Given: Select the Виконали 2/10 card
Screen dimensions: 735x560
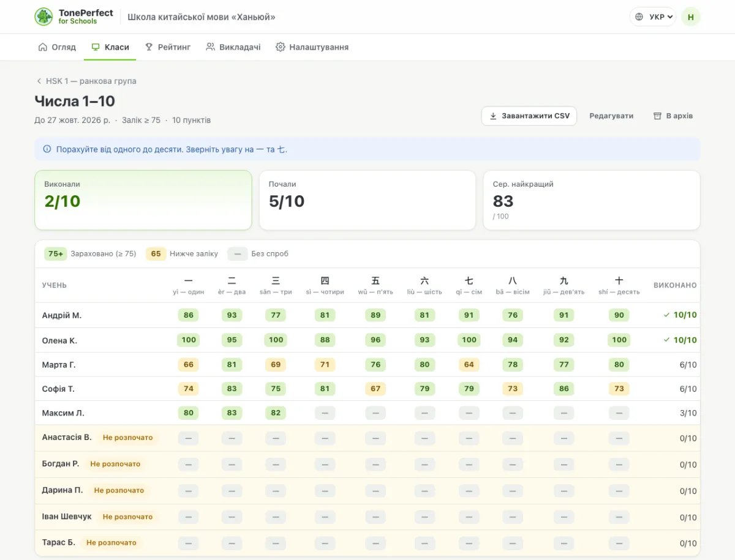Looking at the screenshot, I should [143, 200].
